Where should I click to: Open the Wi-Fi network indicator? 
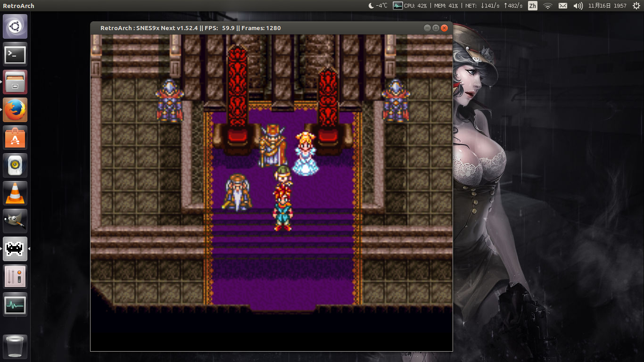547,6
